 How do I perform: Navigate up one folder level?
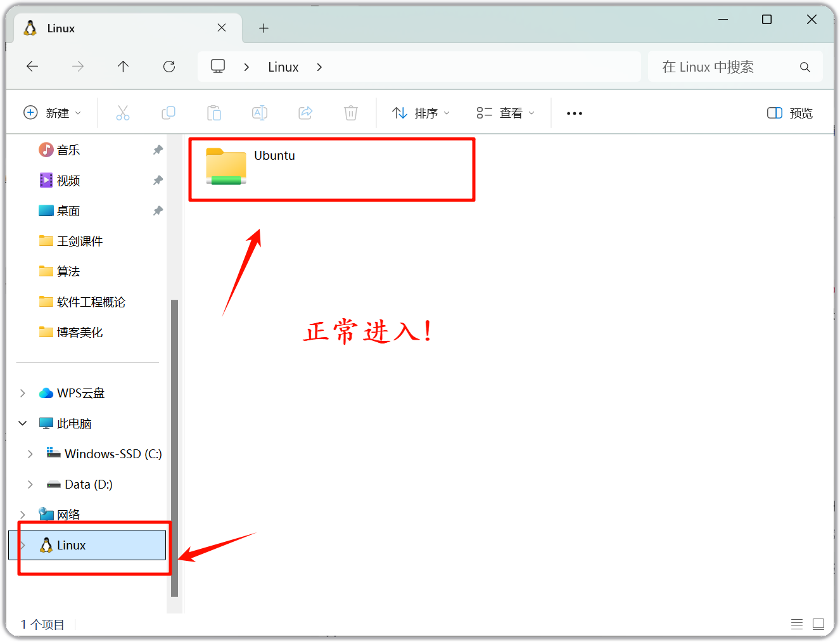point(124,67)
